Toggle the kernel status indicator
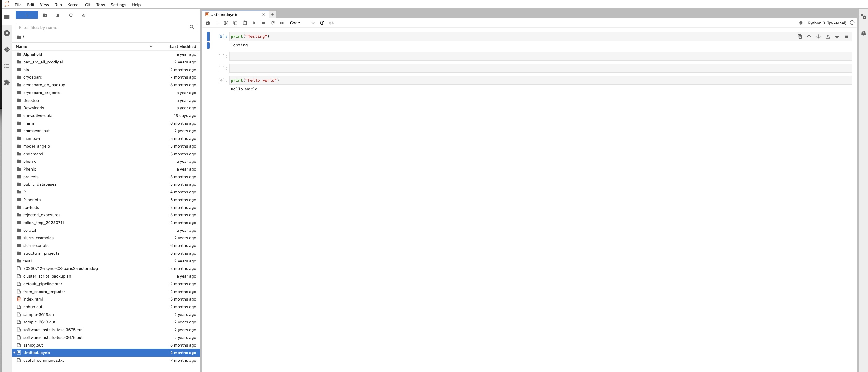 click(x=852, y=23)
